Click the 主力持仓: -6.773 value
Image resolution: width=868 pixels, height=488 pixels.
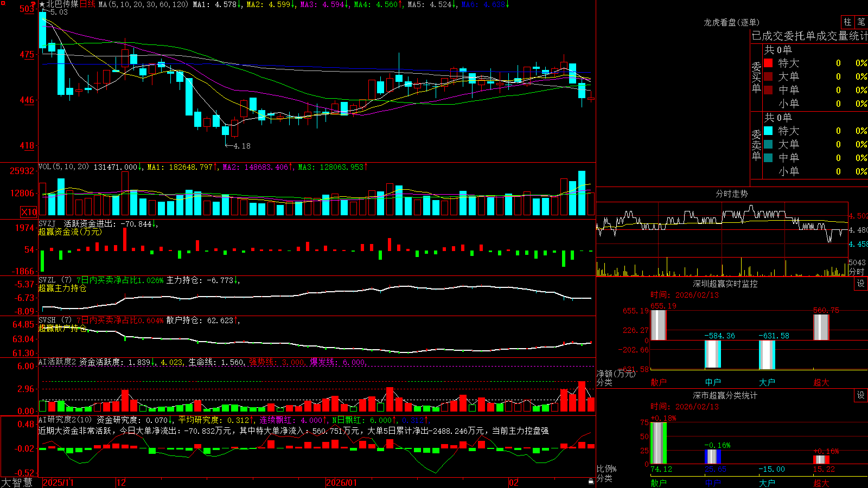[203, 280]
